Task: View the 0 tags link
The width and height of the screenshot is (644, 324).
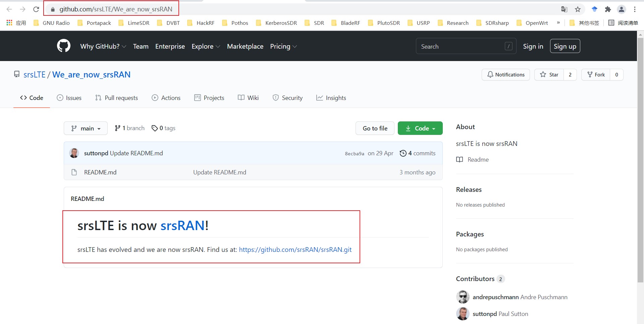Action: tap(163, 128)
